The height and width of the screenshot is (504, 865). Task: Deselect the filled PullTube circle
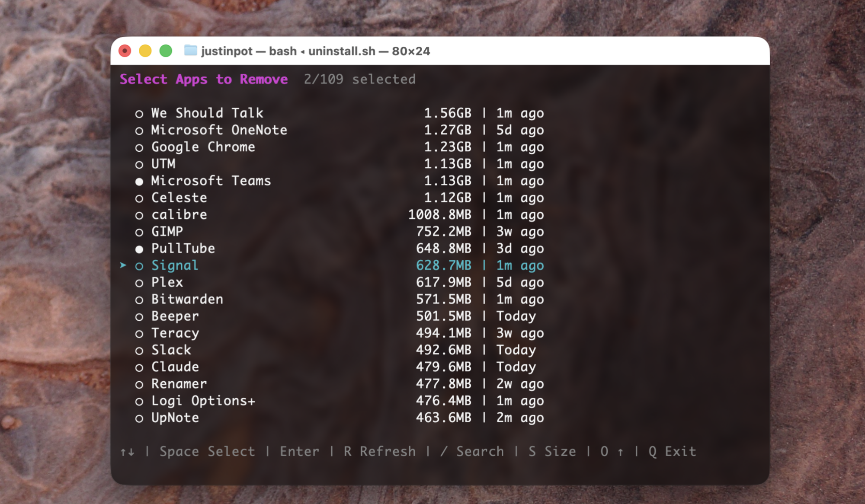pyautogui.click(x=139, y=249)
